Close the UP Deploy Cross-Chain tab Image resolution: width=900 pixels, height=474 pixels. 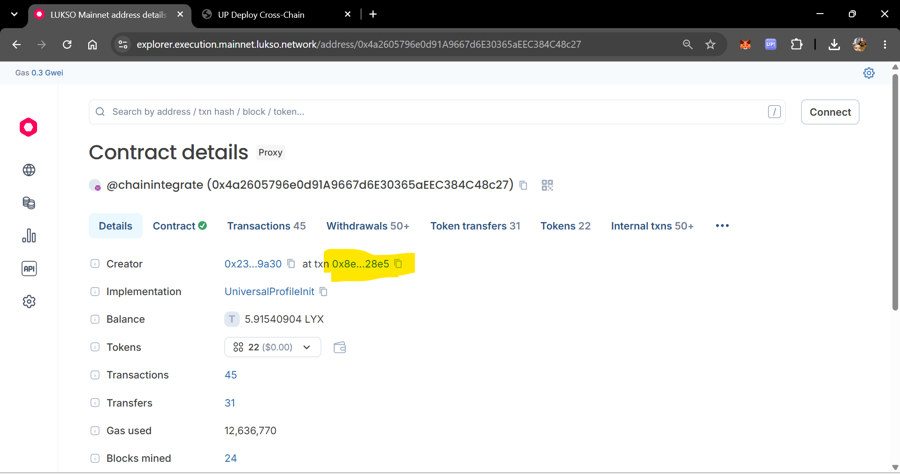click(347, 14)
